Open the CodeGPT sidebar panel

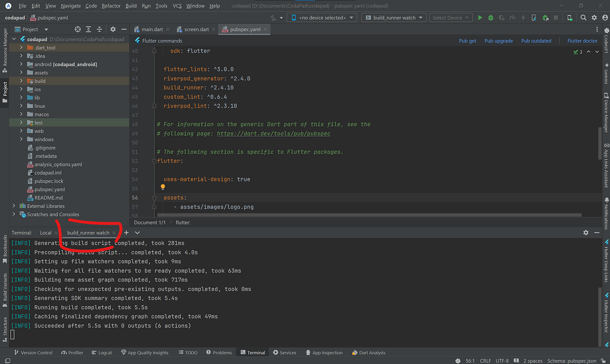pos(606,41)
